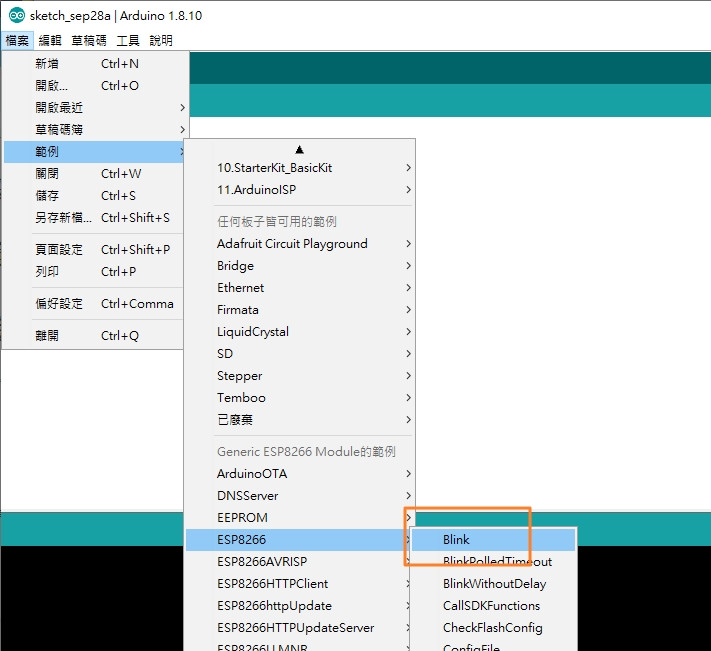This screenshot has height=651, width=711.
Task: Expand the ArduinoOTA examples submenu
Action: tap(299, 473)
